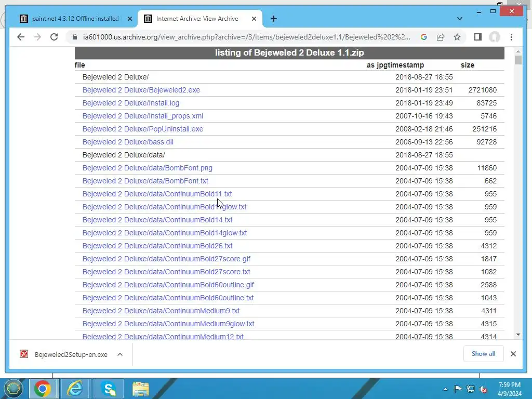Viewport: 532px width, 399px height.
Task: Open ContinuumMedium12.txt link
Action: click(163, 337)
